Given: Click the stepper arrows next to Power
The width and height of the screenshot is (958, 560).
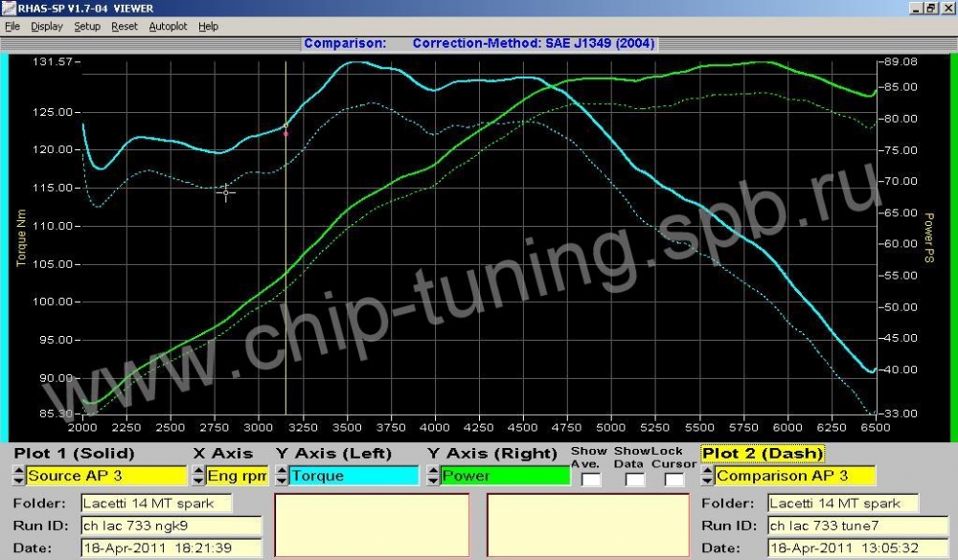Looking at the screenshot, I should point(432,475).
